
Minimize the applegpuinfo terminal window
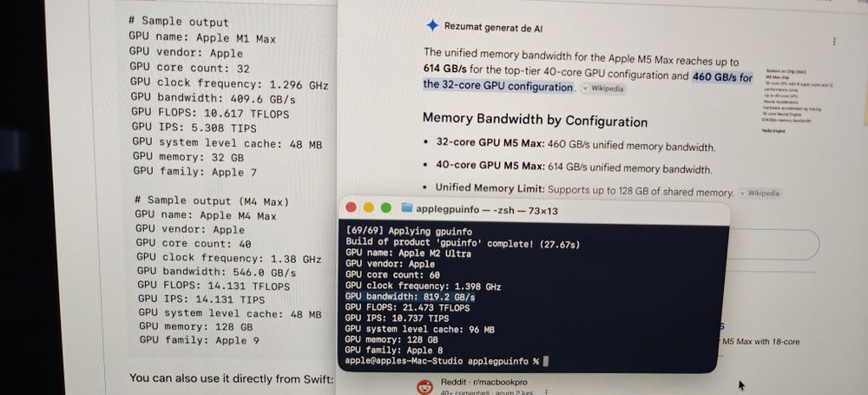(x=368, y=207)
